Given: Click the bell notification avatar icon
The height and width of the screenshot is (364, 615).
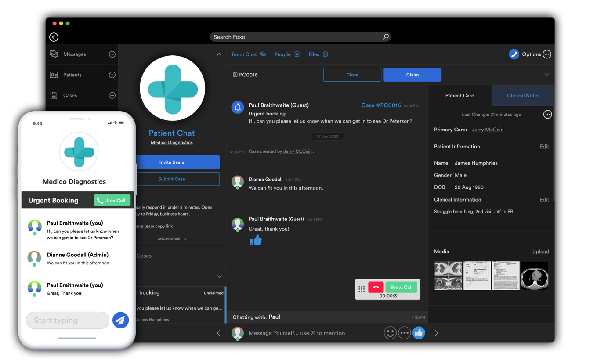Looking at the screenshot, I should 238,107.
